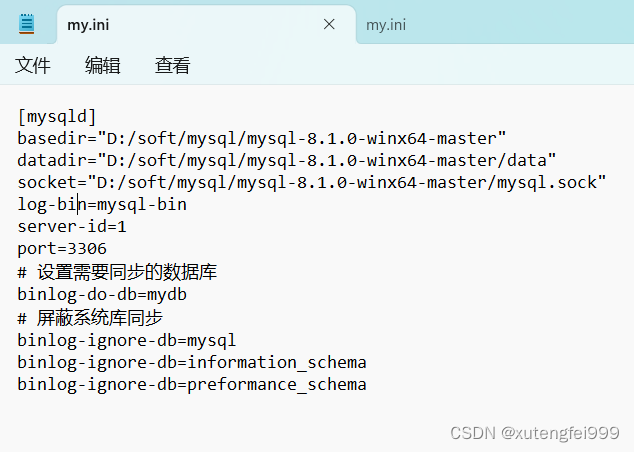Click the binlog-ignore-db=mysql line

coord(126,340)
